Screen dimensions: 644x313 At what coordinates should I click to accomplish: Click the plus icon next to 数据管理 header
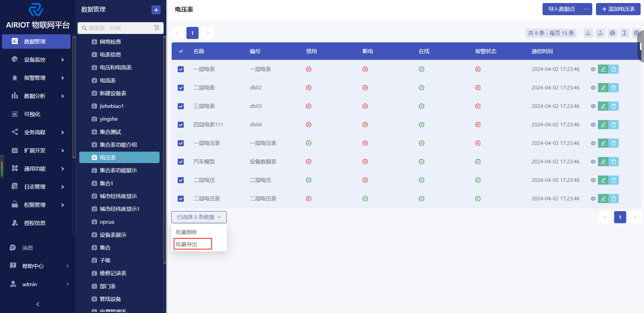(156, 10)
